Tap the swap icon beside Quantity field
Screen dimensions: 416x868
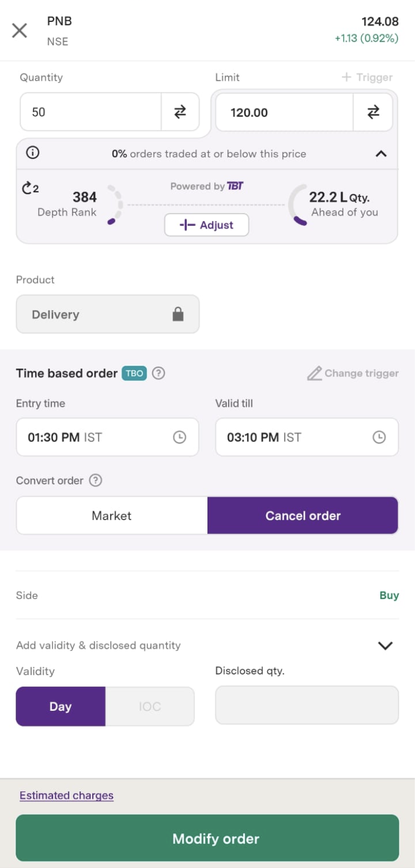(180, 112)
